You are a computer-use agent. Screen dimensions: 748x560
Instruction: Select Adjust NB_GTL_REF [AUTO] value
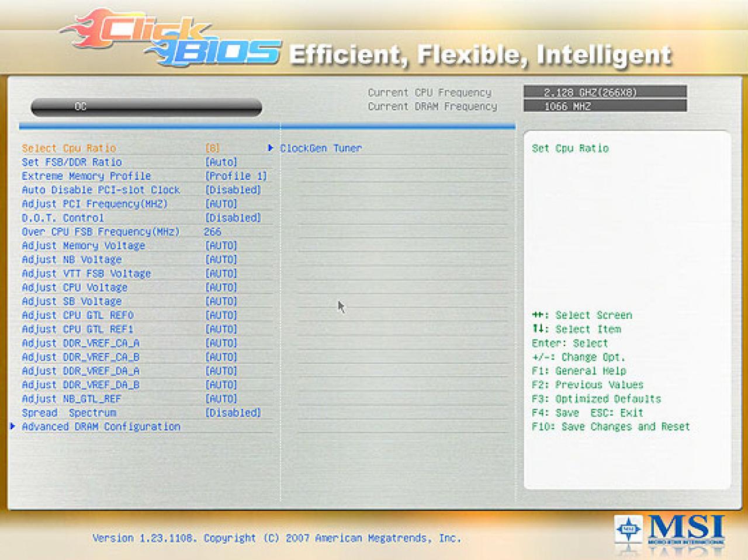(221, 399)
